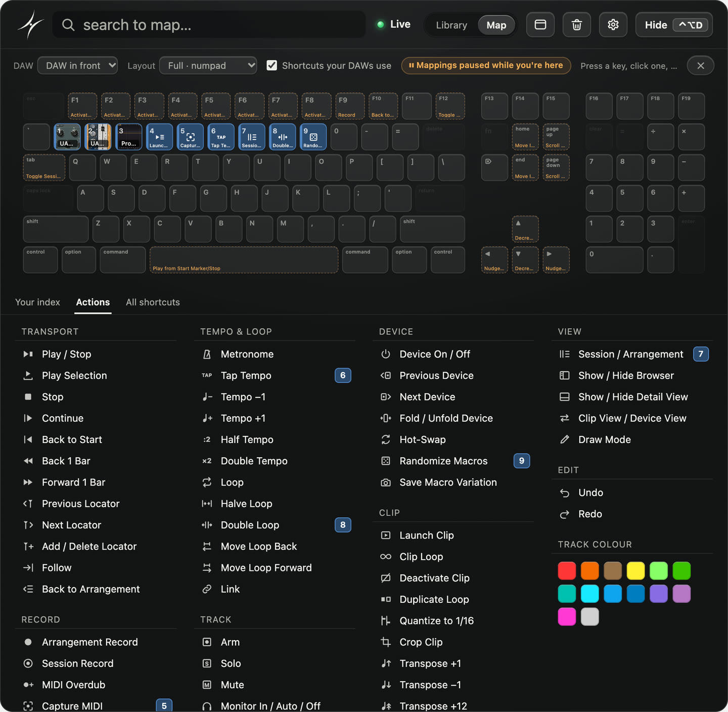Click the Play / Stop action

[96, 354]
